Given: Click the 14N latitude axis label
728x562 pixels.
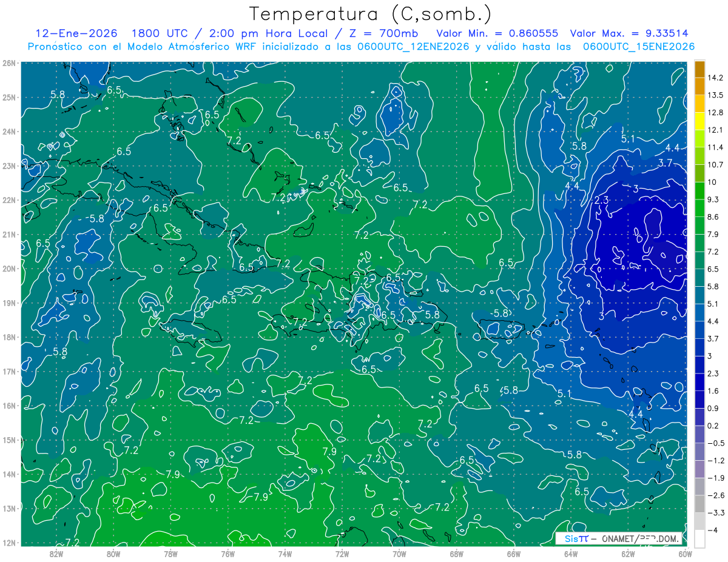Looking at the screenshot, I should 8,474.
